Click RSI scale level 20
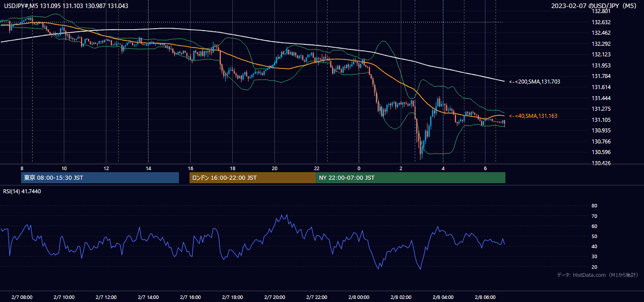Screen dimensions: 644x302 595,267
